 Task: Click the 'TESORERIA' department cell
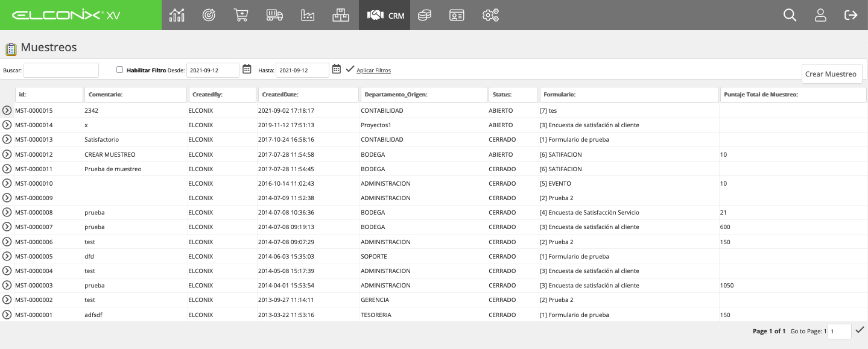pos(376,315)
